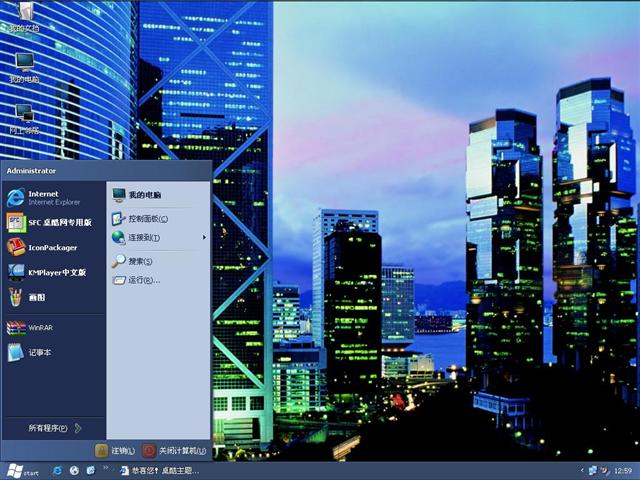The height and width of the screenshot is (480, 640).
Task: Open 我的电脑 desktop icon
Action: tap(24, 68)
